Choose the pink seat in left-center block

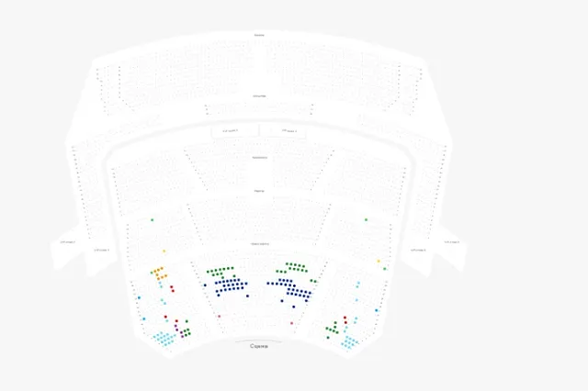click(220, 316)
